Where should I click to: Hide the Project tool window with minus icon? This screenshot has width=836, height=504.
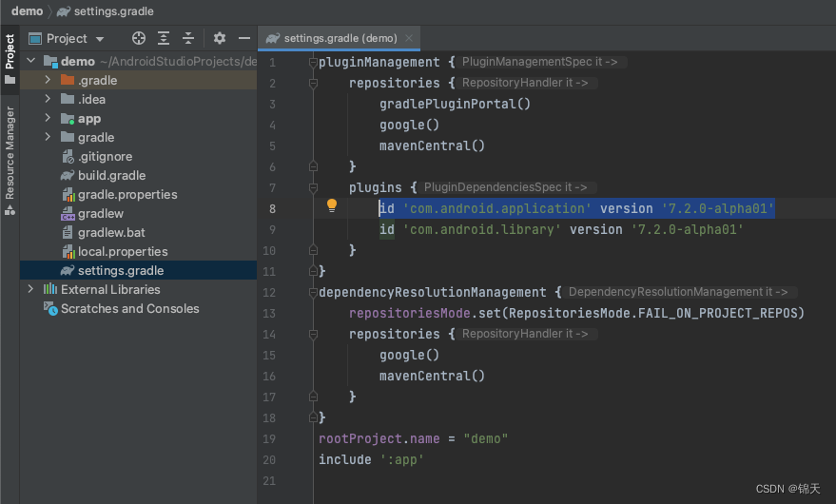[244, 38]
